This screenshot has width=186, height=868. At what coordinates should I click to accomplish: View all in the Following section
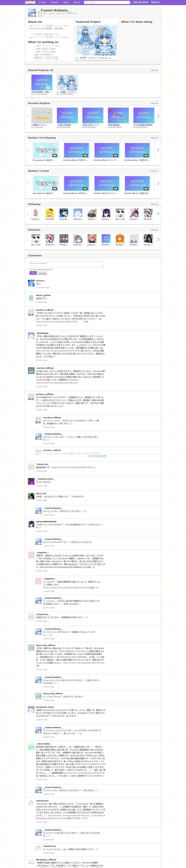coord(154,204)
